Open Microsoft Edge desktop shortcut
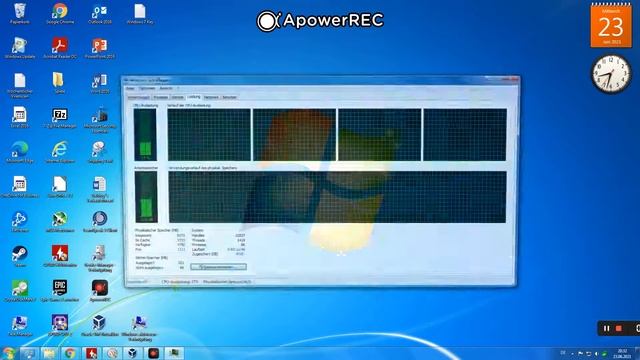 coord(19,152)
